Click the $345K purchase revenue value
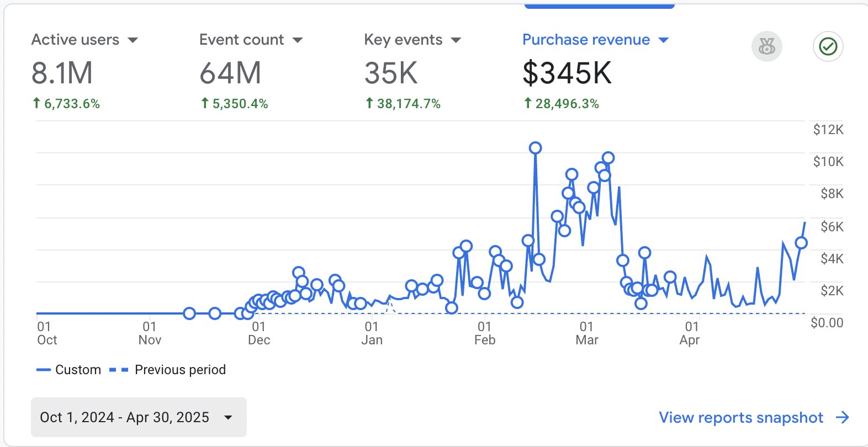 567,73
